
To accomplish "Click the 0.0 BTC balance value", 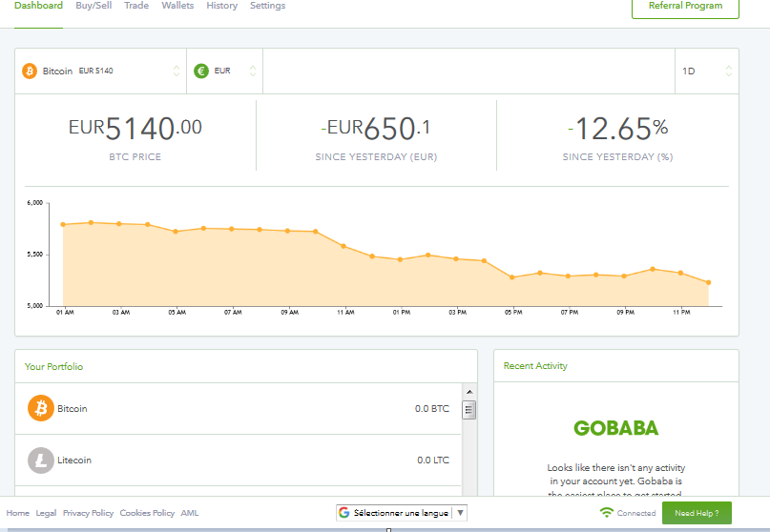I will (431, 408).
